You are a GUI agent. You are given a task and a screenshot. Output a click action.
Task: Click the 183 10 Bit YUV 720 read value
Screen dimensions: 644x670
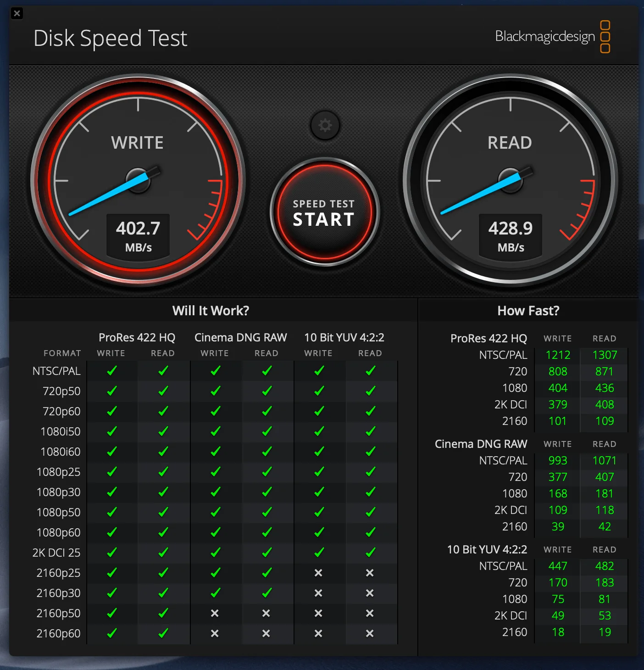click(x=605, y=582)
